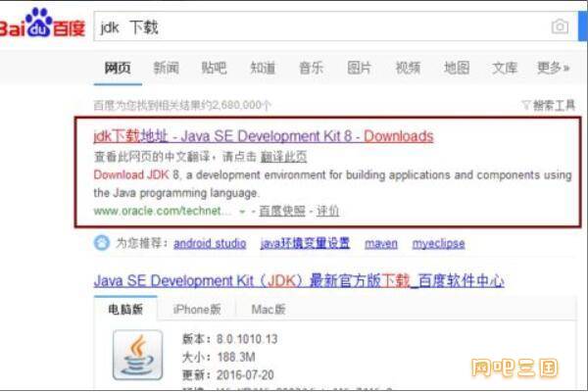The width and height of the screenshot is (588, 392).
Task: Select the 地图 tab
Action: [457, 68]
